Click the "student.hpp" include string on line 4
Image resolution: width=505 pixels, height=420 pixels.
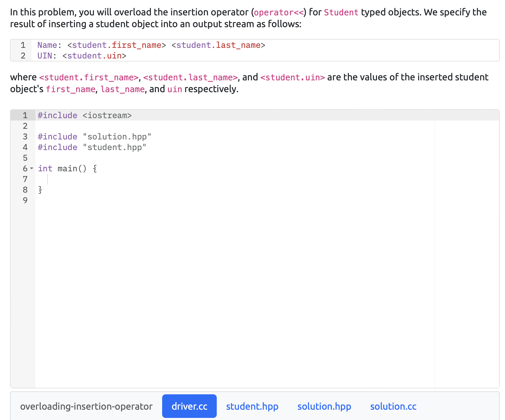(115, 147)
